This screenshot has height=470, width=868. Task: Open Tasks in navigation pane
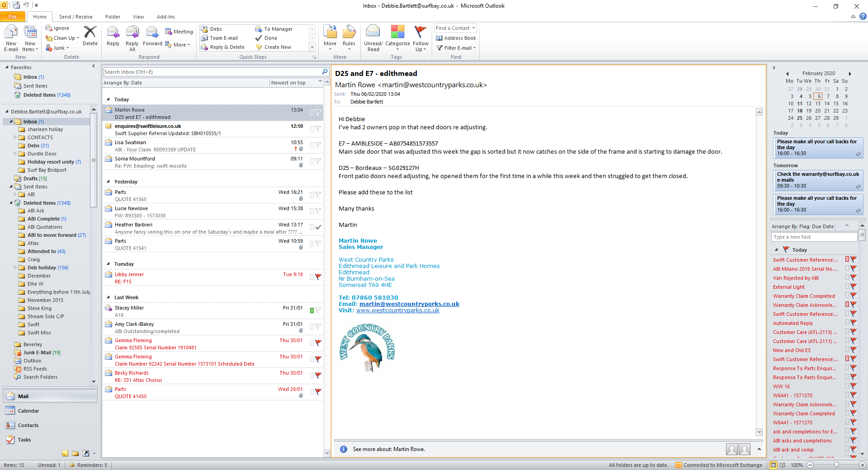point(50,440)
